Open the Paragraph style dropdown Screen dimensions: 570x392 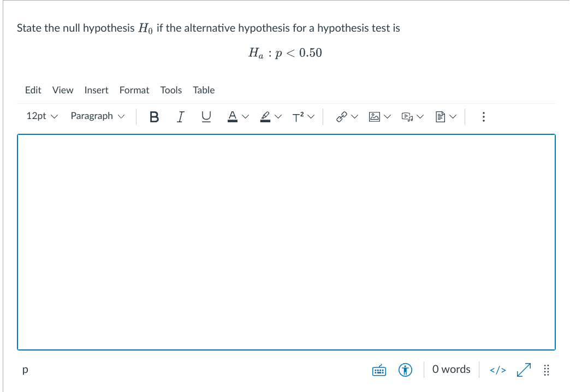click(x=97, y=116)
